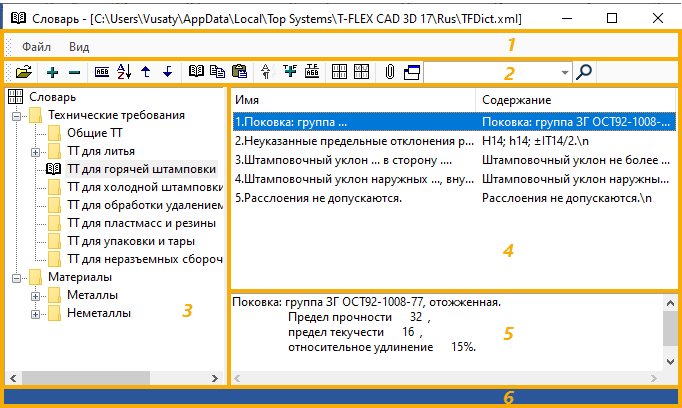Move entry down with the blue arrow

click(x=167, y=71)
